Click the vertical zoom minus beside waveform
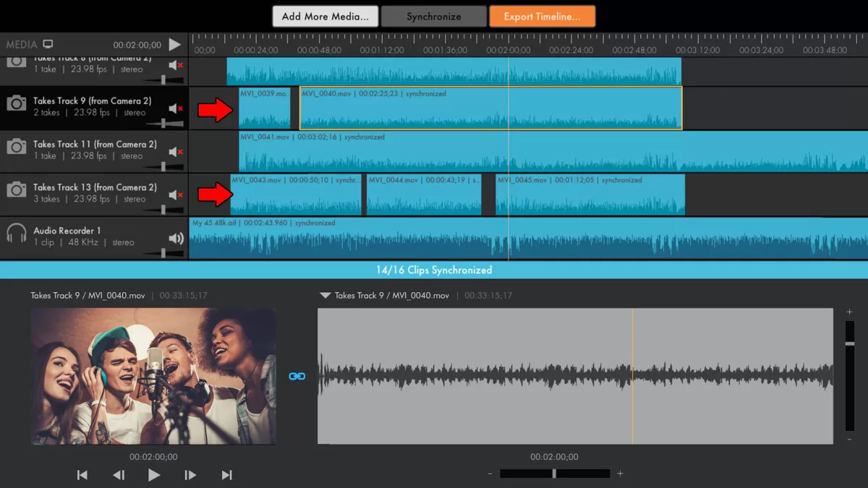868x488 pixels. (x=849, y=439)
